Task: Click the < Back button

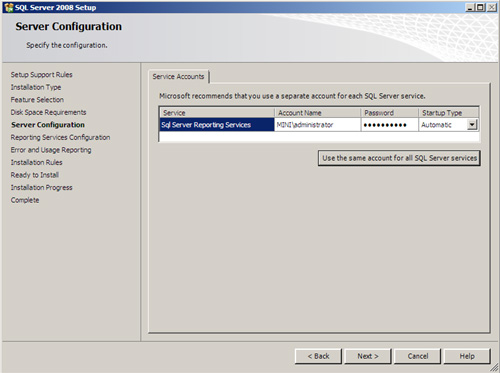Action: [x=318, y=356]
